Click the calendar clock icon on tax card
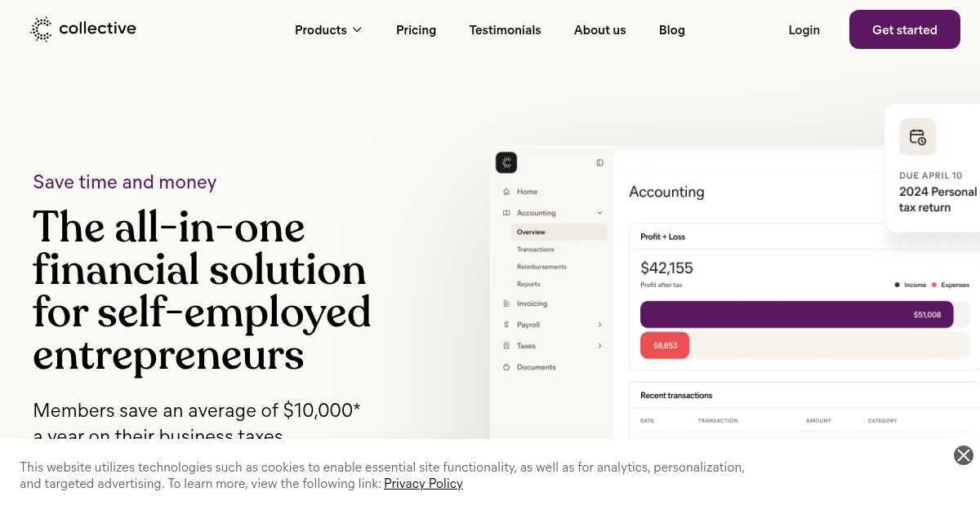Screen dimensions: 980x514 (x=917, y=137)
